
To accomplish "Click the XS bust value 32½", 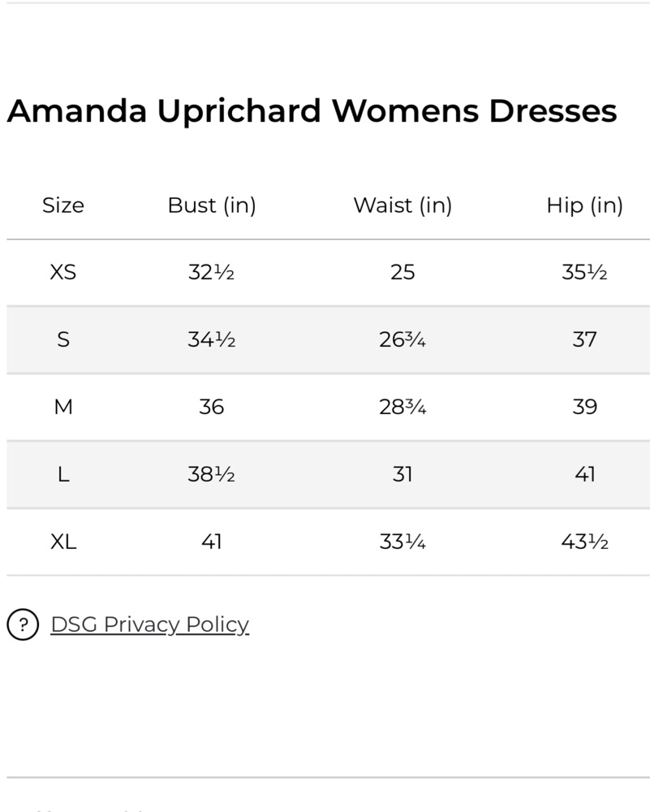I will coord(211,272).
